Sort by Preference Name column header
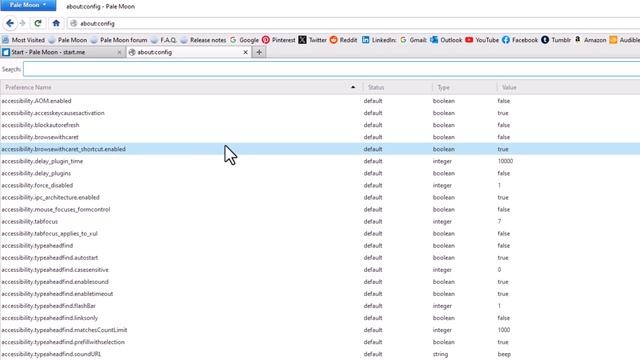Image resolution: width=640 pixels, height=360 pixels. tap(181, 87)
